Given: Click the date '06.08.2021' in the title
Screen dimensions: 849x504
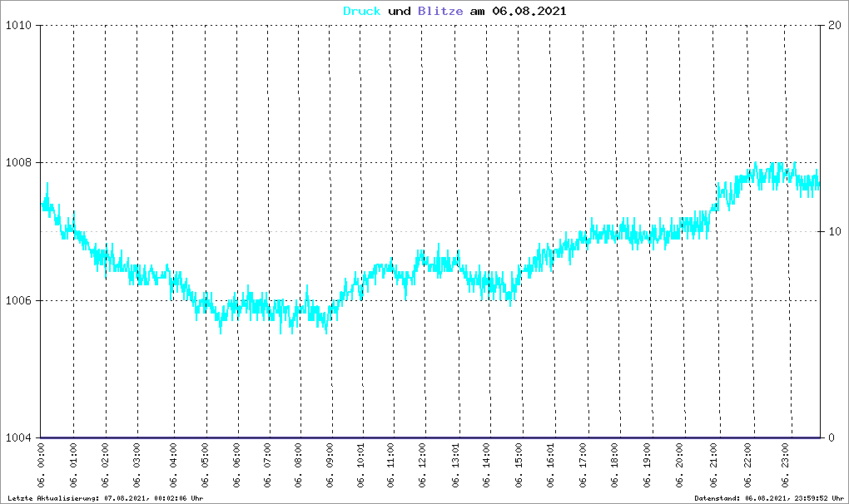Looking at the screenshot, I should coord(529,11).
